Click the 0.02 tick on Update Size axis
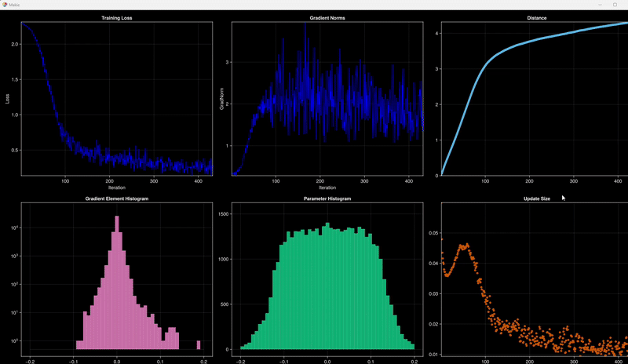This screenshot has width=628, height=364. click(x=433, y=324)
